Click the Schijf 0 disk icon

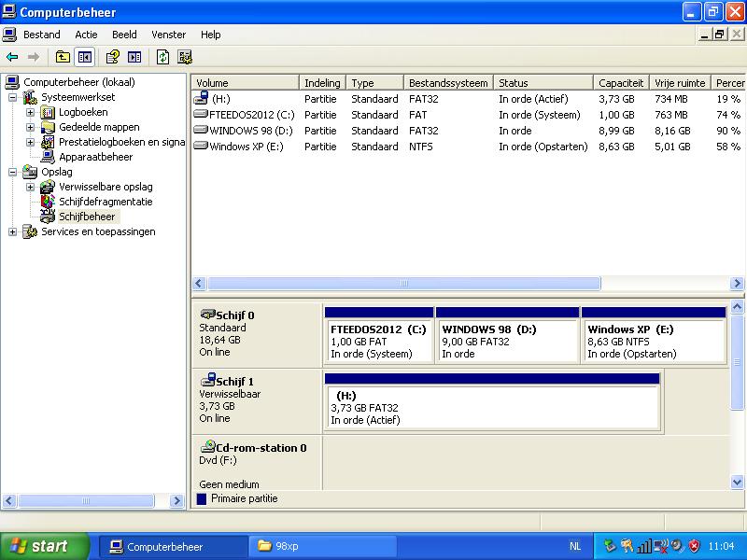click(x=207, y=315)
